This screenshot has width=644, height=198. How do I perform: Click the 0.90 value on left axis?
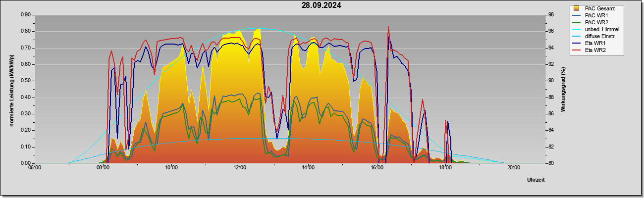tap(25, 15)
